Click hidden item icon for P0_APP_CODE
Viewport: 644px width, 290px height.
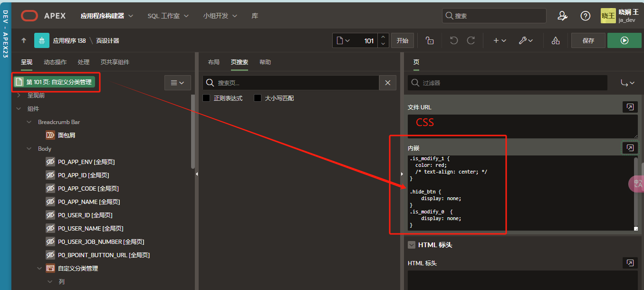(50, 188)
